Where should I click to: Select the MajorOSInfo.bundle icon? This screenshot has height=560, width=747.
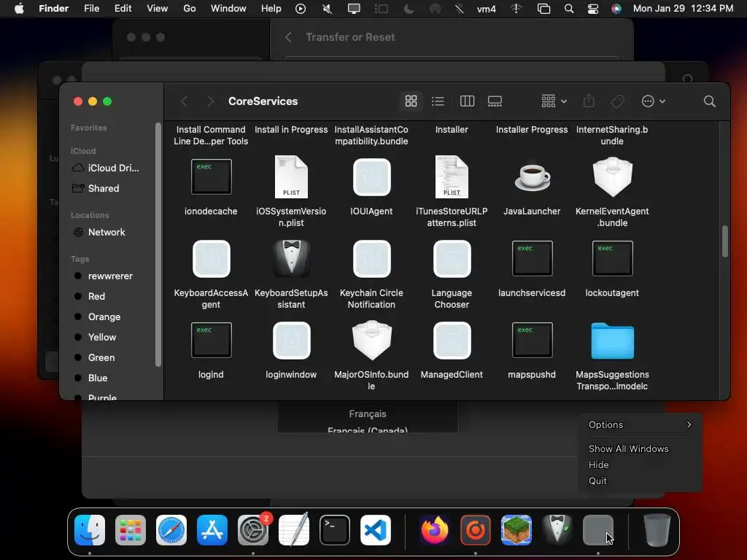click(371, 341)
